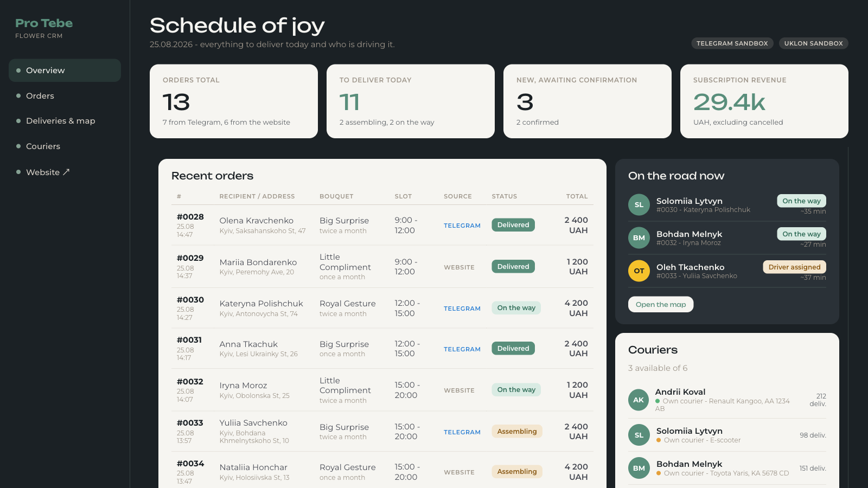Open order #0034
Screen dimensions: 868x488
point(190,464)
